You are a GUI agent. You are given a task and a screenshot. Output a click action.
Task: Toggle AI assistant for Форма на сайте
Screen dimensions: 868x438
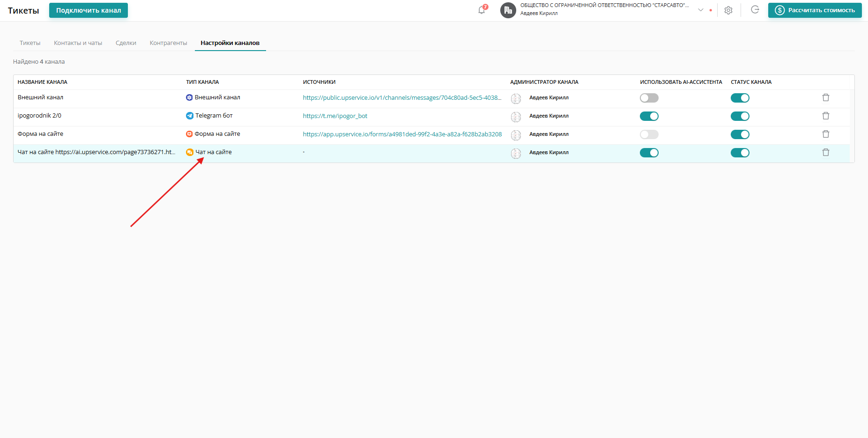click(x=649, y=134)
